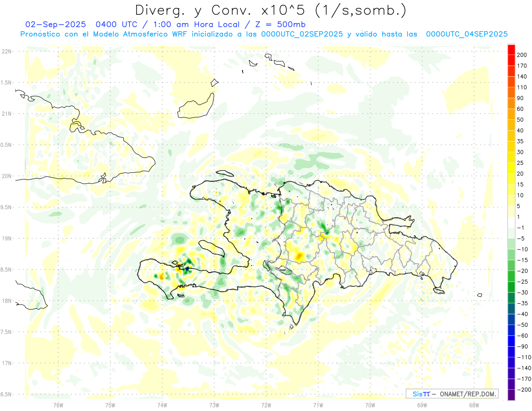Click the dark purple swatch below -200

coord(511,395)
